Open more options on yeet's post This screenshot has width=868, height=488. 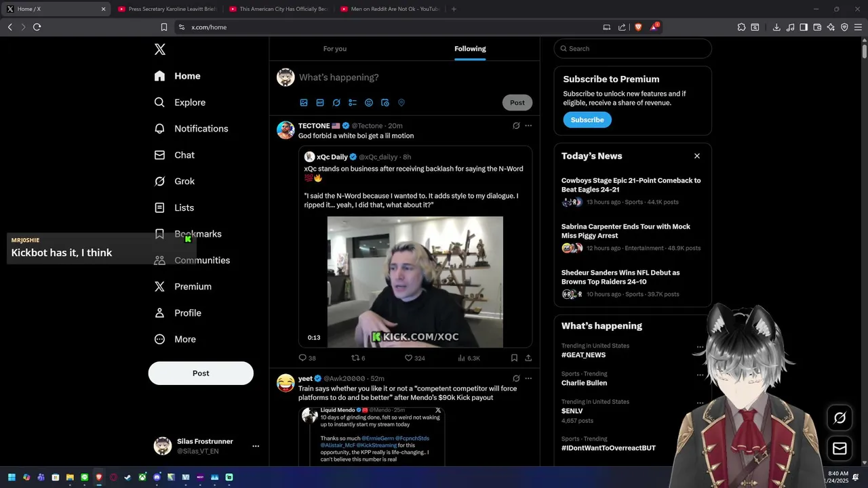point(528,378)
